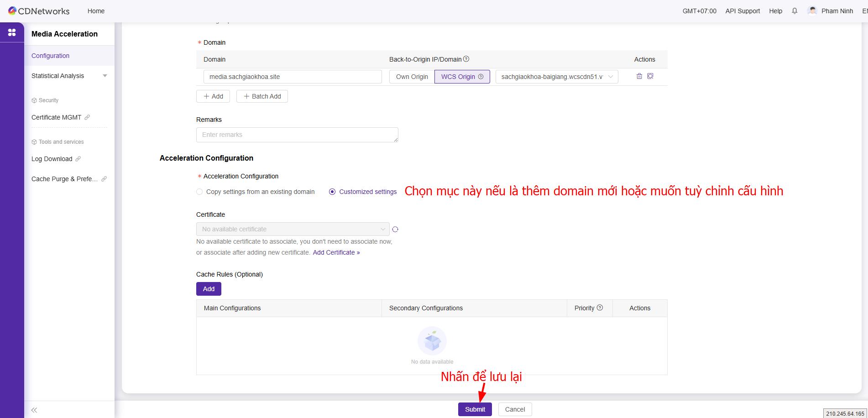Image resolution: width=868 pixels, height=418 pixels.
Task: Open the notification bell
Action: (x=795, y=11)
